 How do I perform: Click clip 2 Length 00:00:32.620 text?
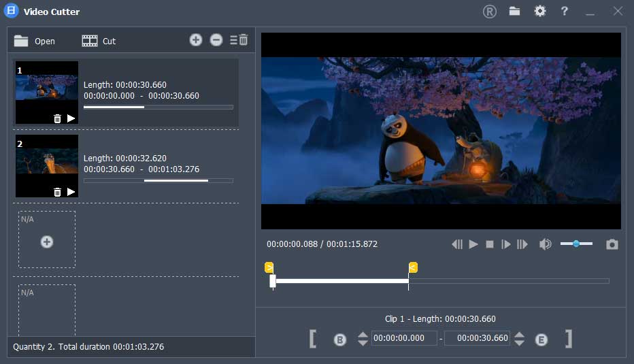125,158
